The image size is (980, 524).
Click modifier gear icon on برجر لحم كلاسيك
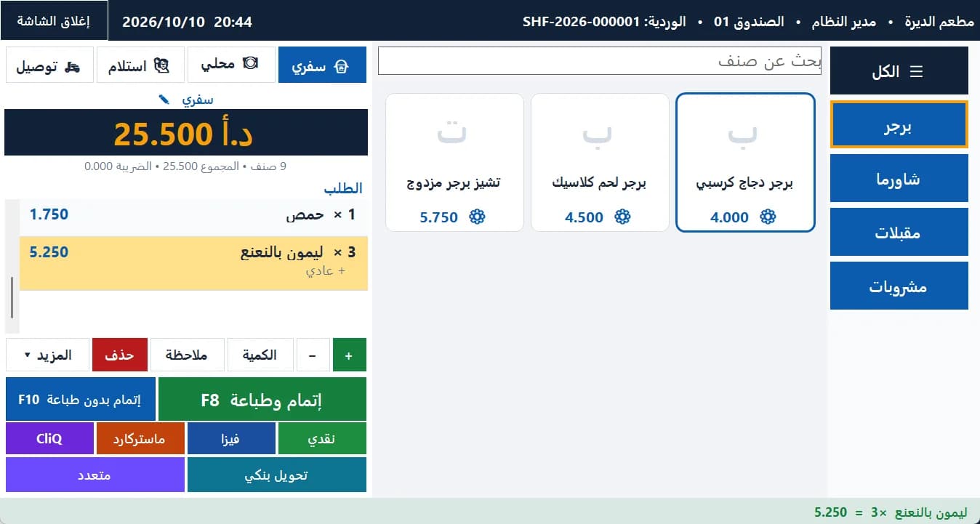click(622, 217)
